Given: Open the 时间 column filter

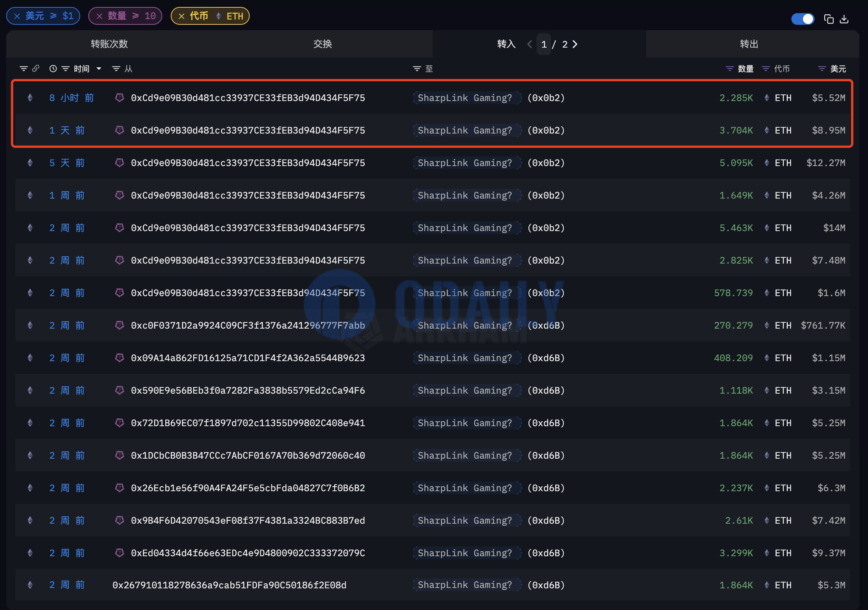Looking at the screenshot, I should [x=65, y=69].
